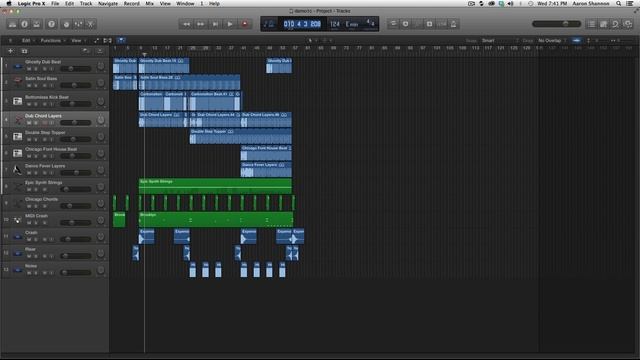Viewport: 640px width, 360px height.
Task: Start playback with Play button
Action: [230, 24]
